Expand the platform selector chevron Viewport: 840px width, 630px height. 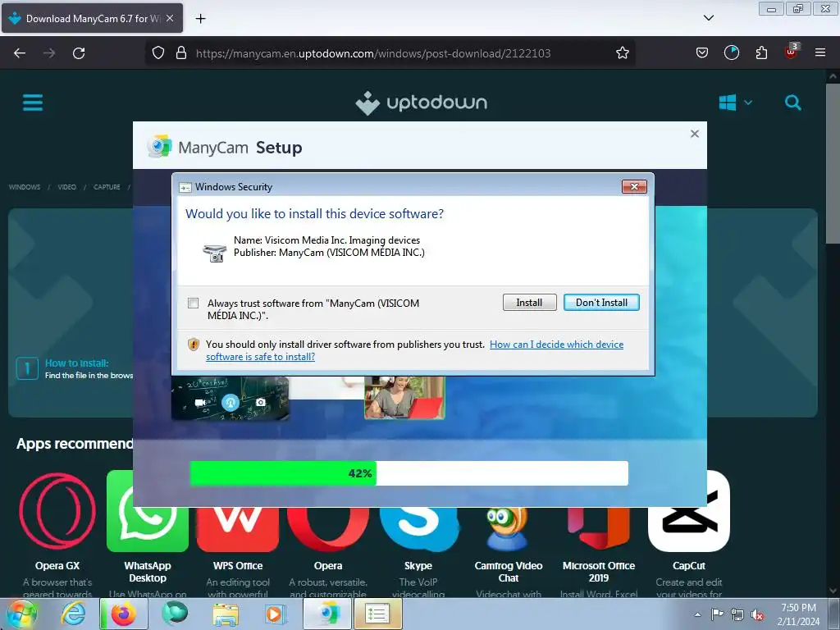click(748, 103)
